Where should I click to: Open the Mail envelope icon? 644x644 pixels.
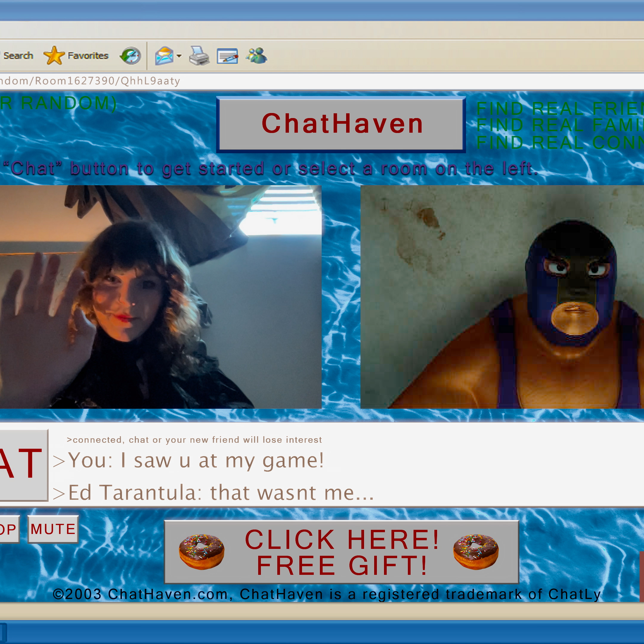coord(164,56)
